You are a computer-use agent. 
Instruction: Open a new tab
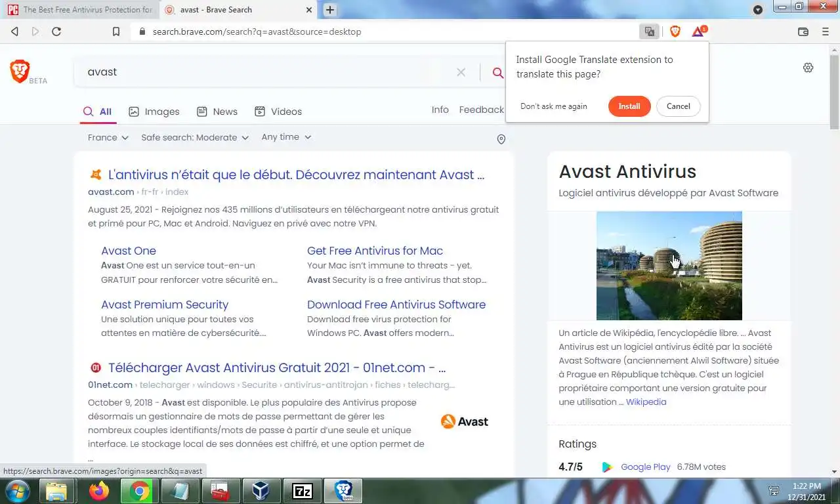tap(330, 10)
